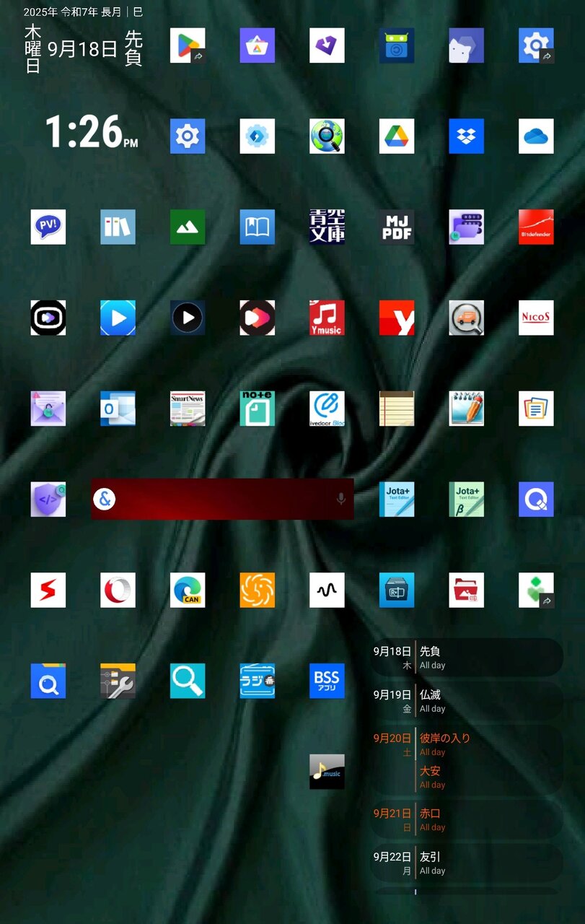Open the blue gear settings without arrow
Screen dimensions: 585x924
point(188,136)
